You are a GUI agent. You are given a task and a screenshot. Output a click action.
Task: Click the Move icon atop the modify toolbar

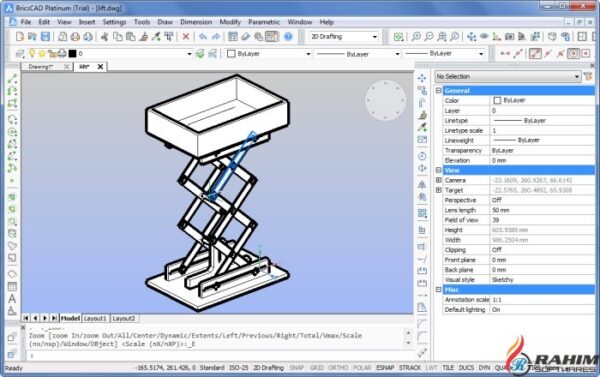[422, 78]
